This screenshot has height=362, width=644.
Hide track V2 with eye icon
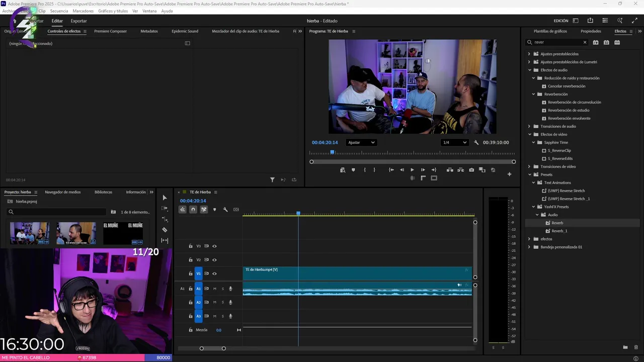coord(214,260)
